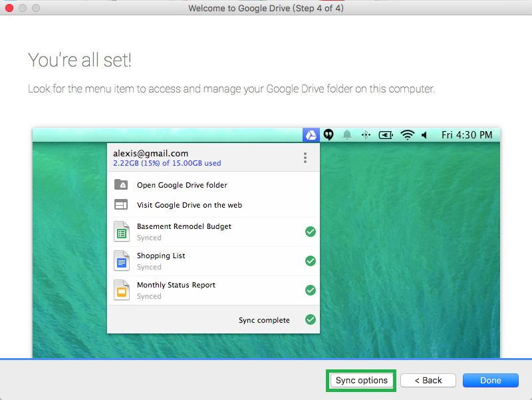532x400 pixels.
Task: Open the three-dot more options menu
Action: 305,158
